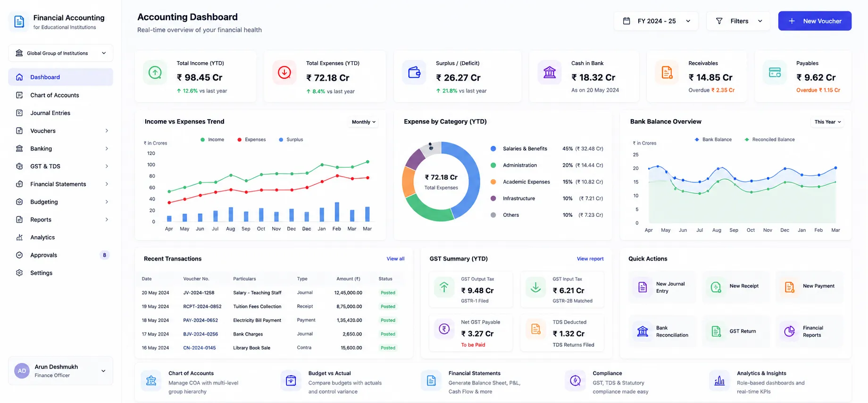Click the Chart of Accounts footer icon

click(151, 381)
